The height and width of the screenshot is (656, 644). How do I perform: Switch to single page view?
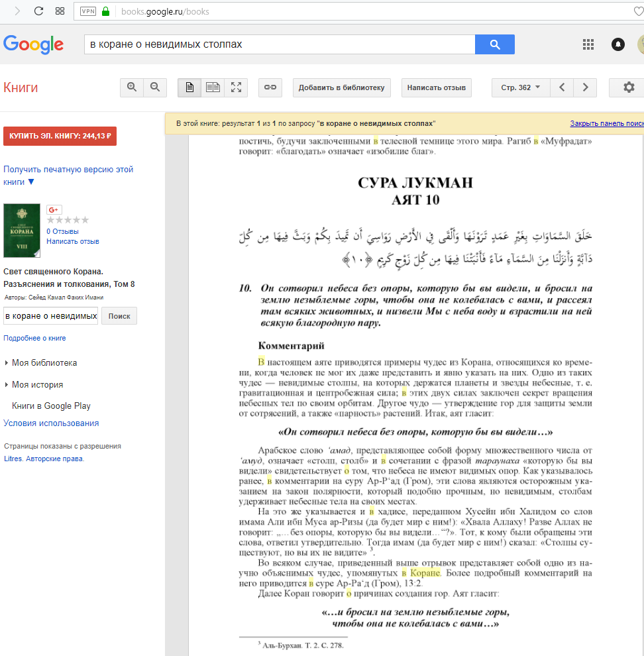point(189,87)
